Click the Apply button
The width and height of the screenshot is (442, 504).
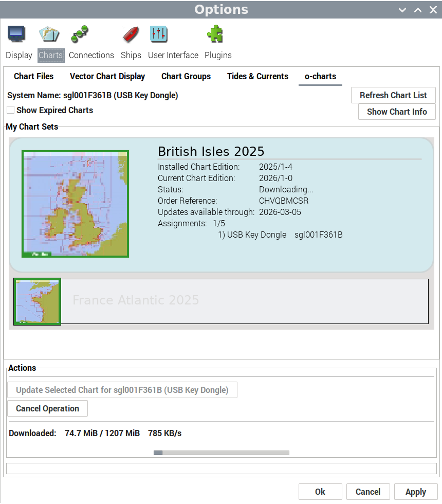[x=415, y=492]
